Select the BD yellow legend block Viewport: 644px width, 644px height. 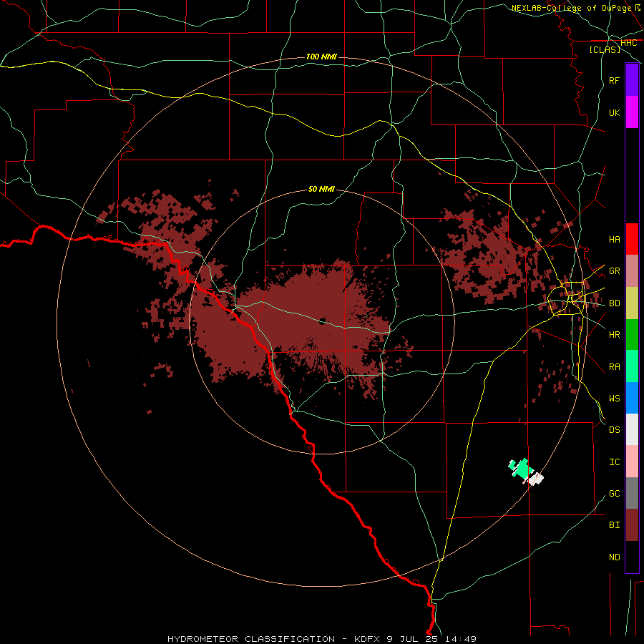tap(632, 303)
